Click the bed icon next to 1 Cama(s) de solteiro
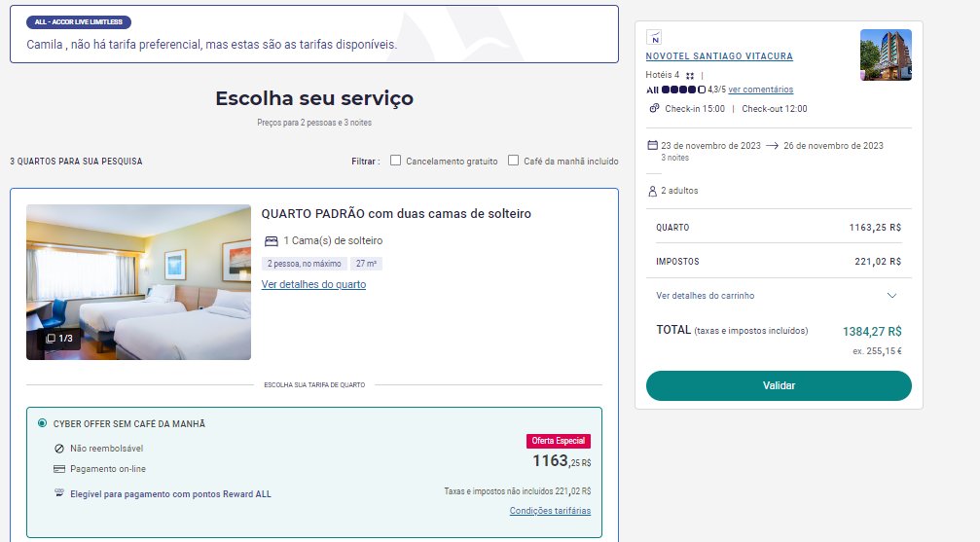 pos(271,240)
